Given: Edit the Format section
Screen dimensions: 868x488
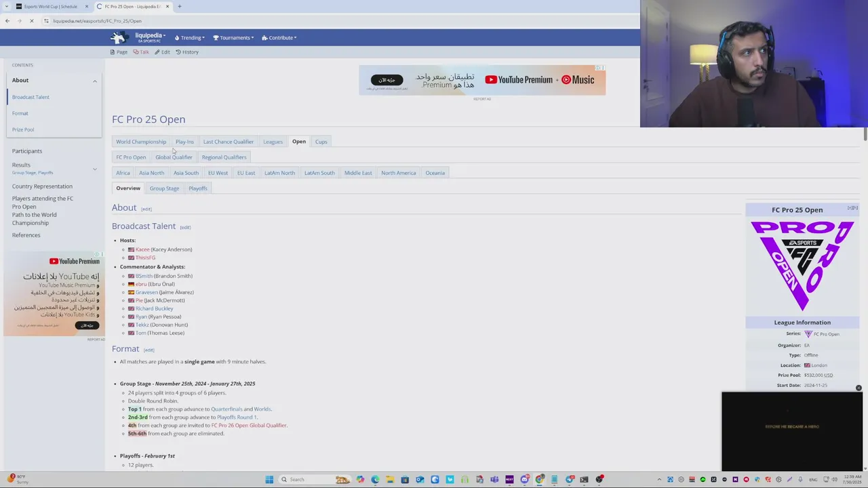Looking at the screenshot, I should pyautogui.click(x=149, y=350).
